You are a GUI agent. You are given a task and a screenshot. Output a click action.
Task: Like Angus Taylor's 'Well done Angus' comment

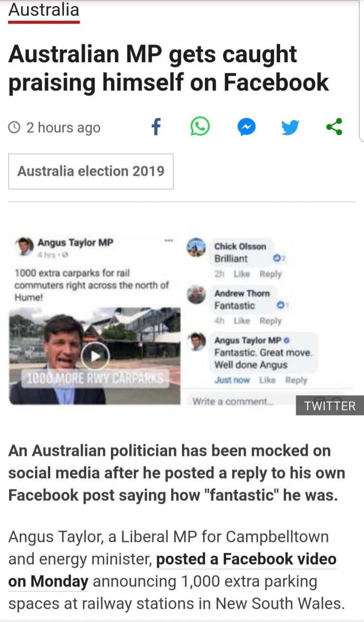tap(268, 380)
